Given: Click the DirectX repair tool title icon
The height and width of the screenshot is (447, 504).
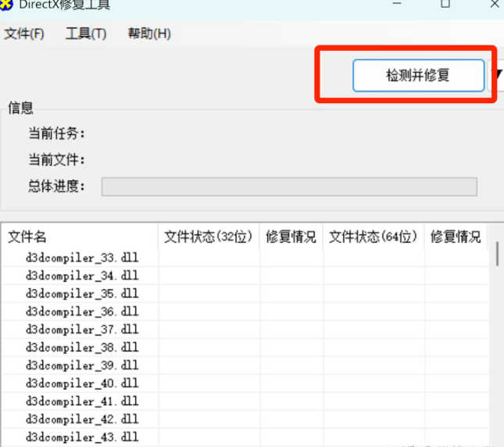Looking at the screenshot, I should [x=5, y=4].
